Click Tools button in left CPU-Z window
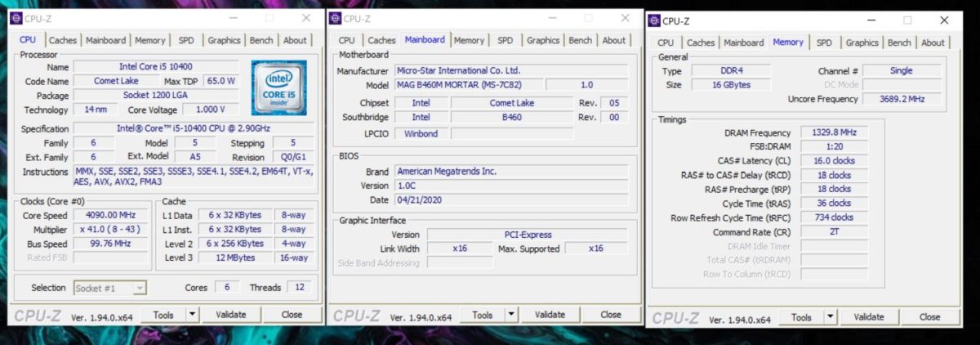The image size is (980, 345). pos(163,314)
